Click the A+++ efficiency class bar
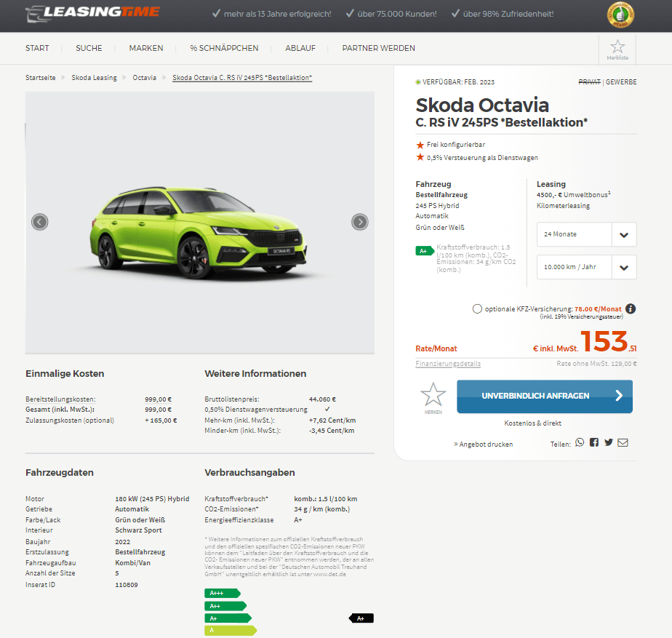 pos(223,594)
